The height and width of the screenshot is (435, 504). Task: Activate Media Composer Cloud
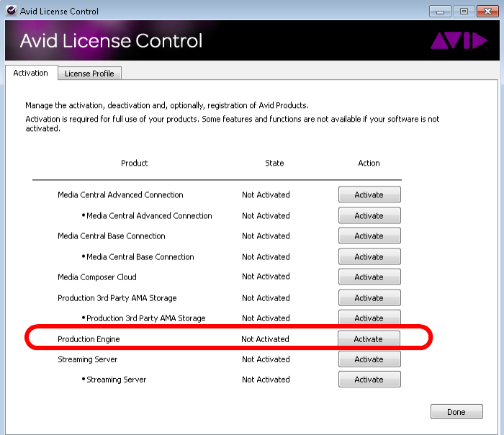coord(369,277)
